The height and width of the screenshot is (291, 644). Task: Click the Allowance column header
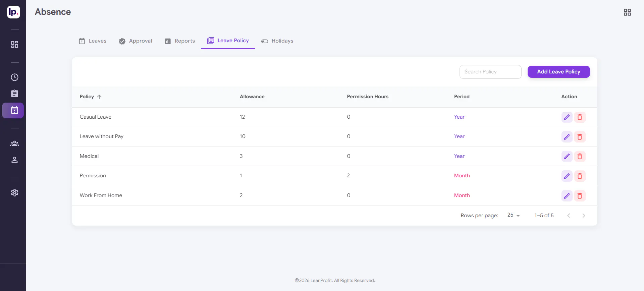[252, 97]
